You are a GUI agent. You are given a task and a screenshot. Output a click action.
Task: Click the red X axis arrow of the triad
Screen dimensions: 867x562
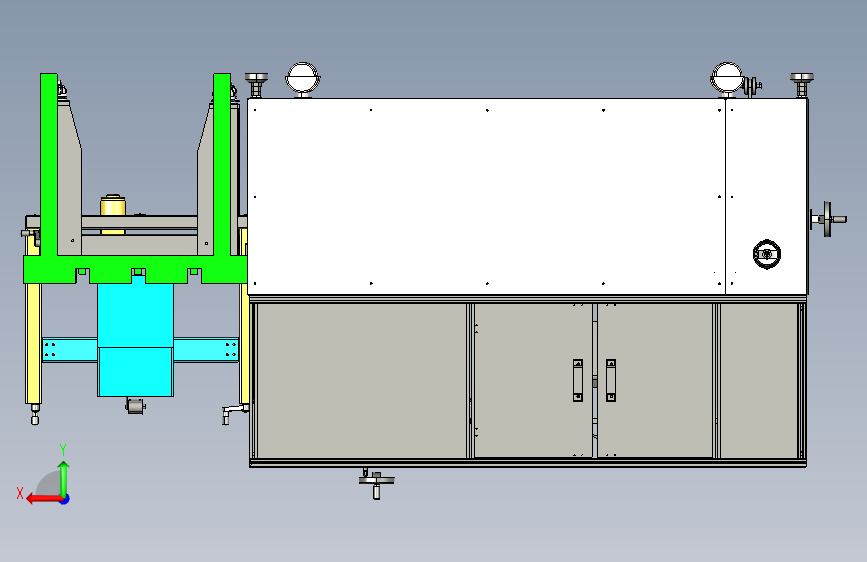pos(43,499)
